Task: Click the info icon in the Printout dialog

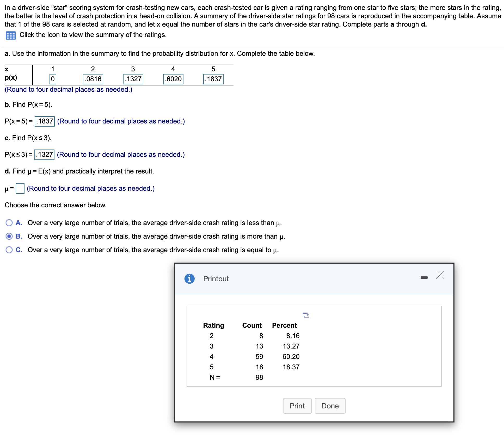Action: 189,278
